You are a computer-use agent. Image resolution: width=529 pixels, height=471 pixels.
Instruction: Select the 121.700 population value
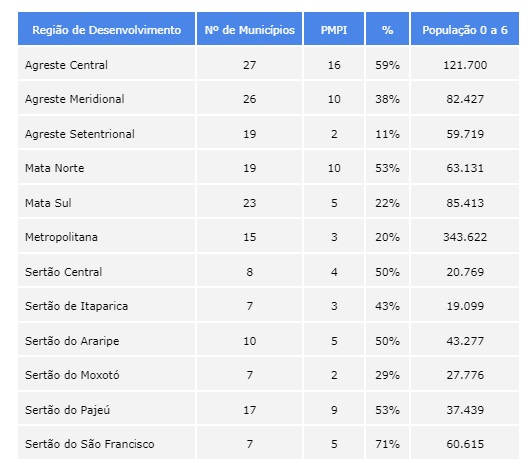click(465, 65)
